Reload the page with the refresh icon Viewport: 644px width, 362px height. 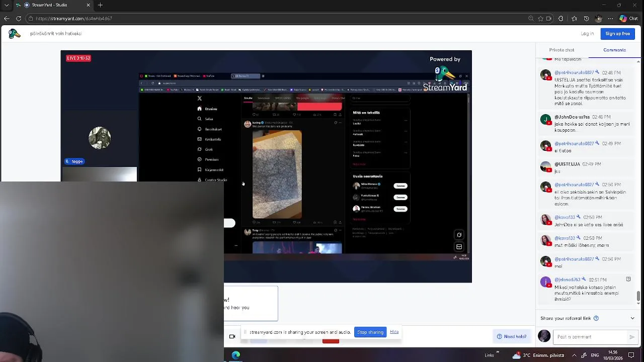(19, 19)
